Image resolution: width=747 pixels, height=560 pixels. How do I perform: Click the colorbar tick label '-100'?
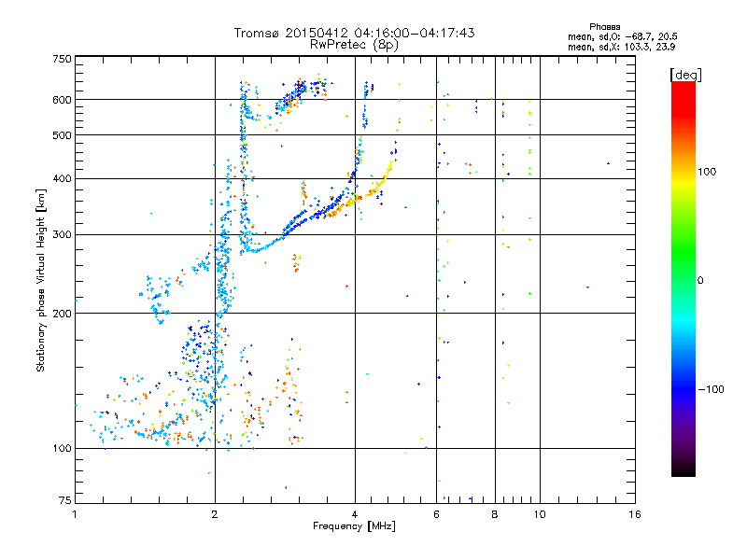(712, 389)
